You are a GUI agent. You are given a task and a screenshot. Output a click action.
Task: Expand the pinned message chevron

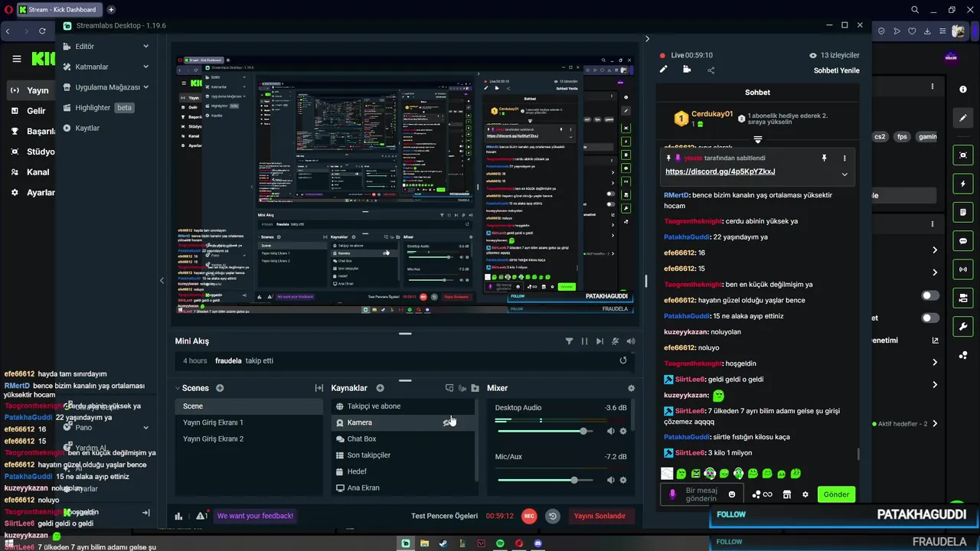844,174
